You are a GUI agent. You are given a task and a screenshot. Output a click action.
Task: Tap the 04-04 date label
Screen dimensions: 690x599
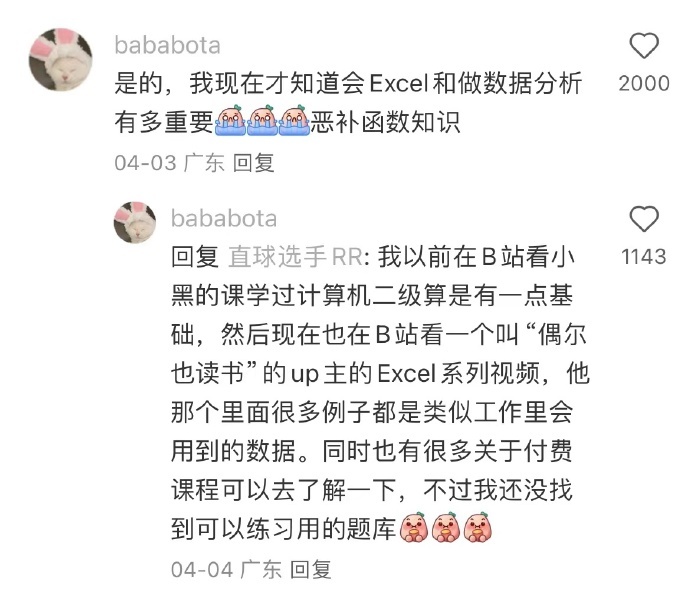point(202,570)
